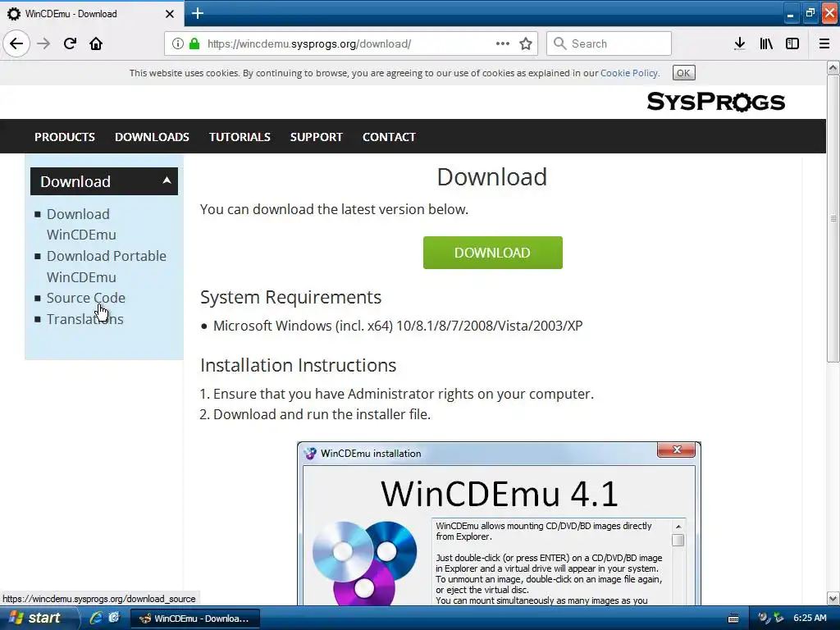Go back with the browser back arrow

coord(16,43)
